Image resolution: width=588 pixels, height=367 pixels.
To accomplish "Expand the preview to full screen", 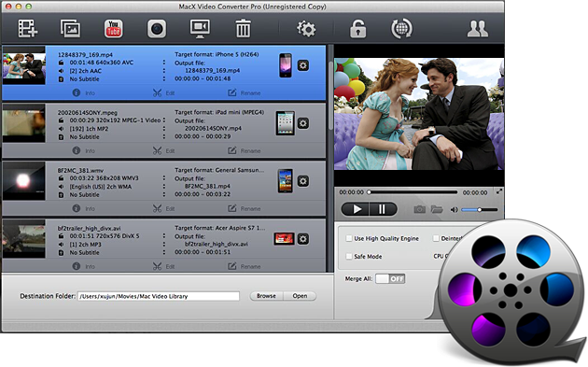I will click(x=499, y=191).
